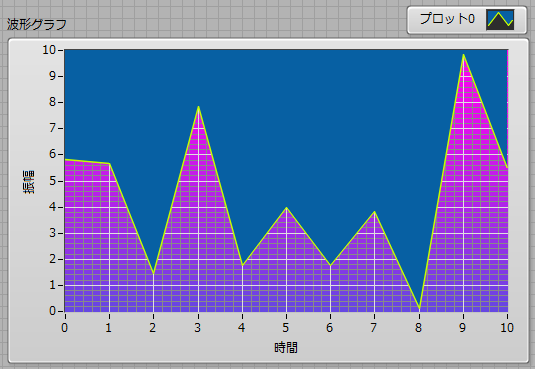Select the プロット0 legend label
This screenshot has width=535, height=369.
click(447, 19)
